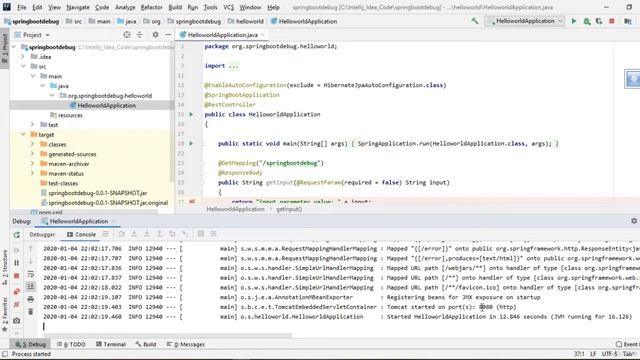Open the HelloworldApplication run configuration dropdown

[525, 21]
